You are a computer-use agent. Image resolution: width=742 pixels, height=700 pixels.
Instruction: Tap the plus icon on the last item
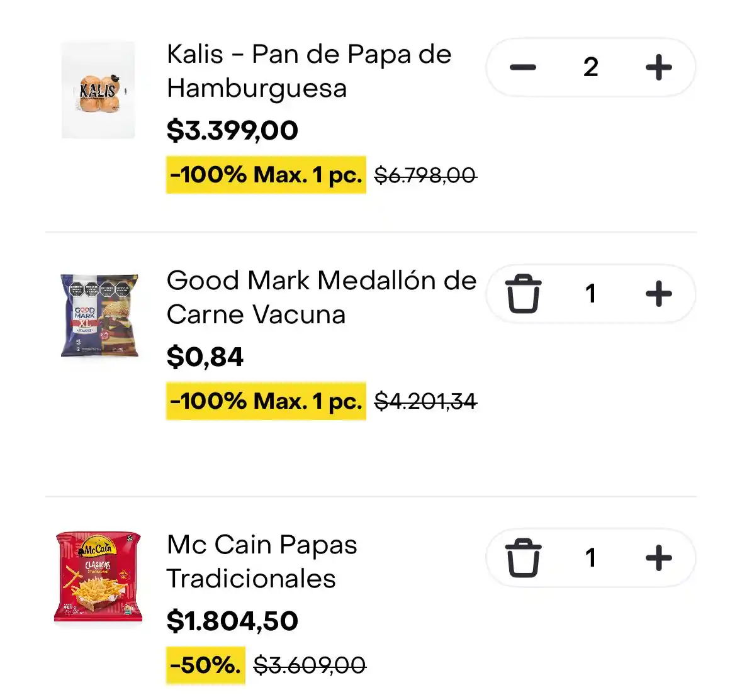(659, 557)
